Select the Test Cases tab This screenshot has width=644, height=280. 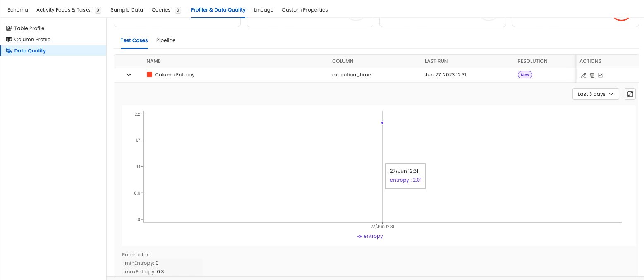pos(134,40)
